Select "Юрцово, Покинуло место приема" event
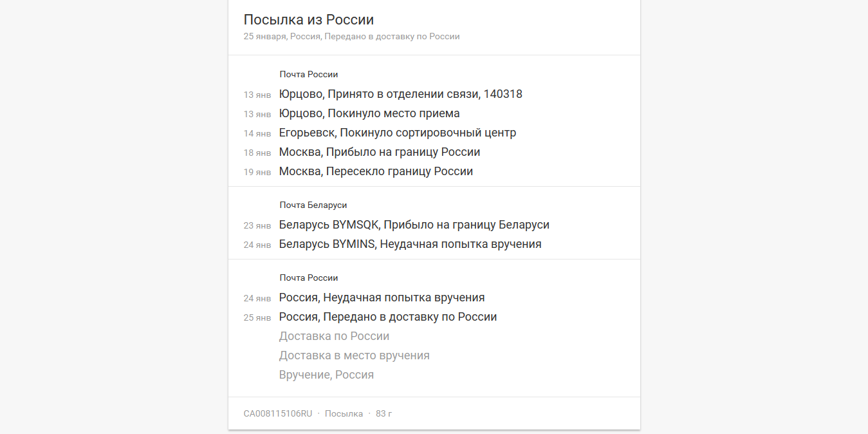Image resolution: width=868 pixels, height=434 pixels. [369, 113]
